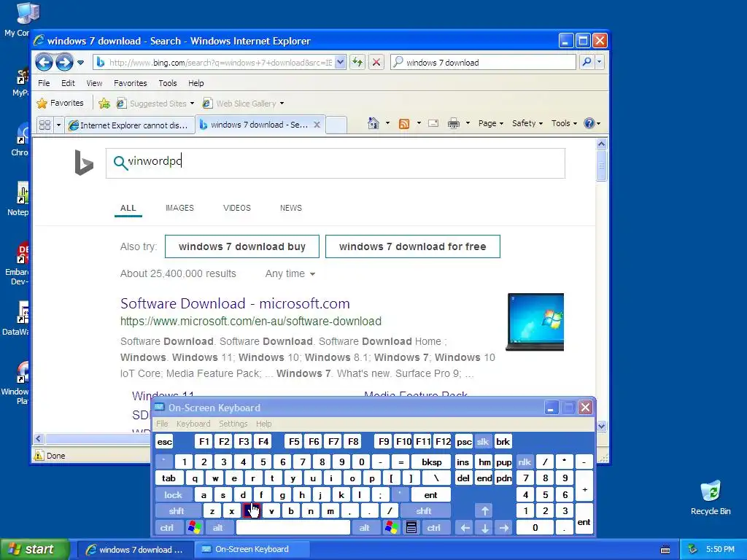Viewport: 747px width, 560px height.
Task: Switch to Internet Explorer cannot display tab
Action: tap(129, 125)
